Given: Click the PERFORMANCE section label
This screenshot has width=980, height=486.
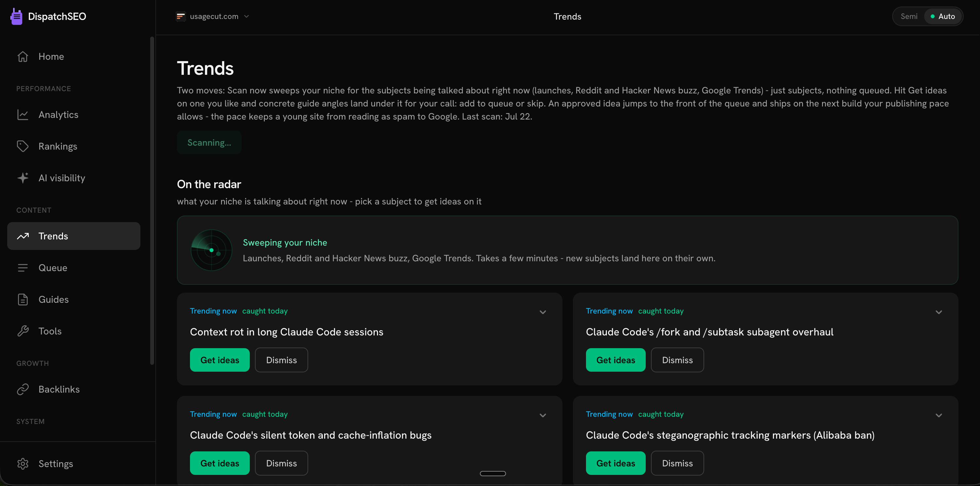Looking at the screenshot, I should pos(43,89).
